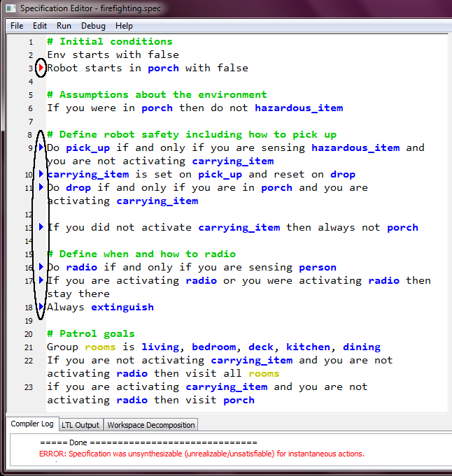
Task: Click the blue marker beside line 9
Action: click(x=41, y=147)
